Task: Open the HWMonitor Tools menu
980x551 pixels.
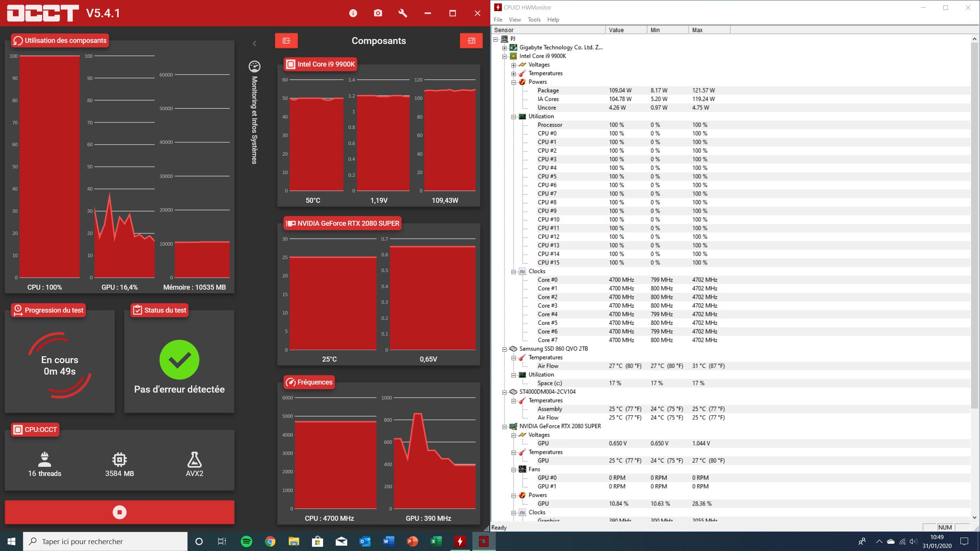Action: [534, 20]
